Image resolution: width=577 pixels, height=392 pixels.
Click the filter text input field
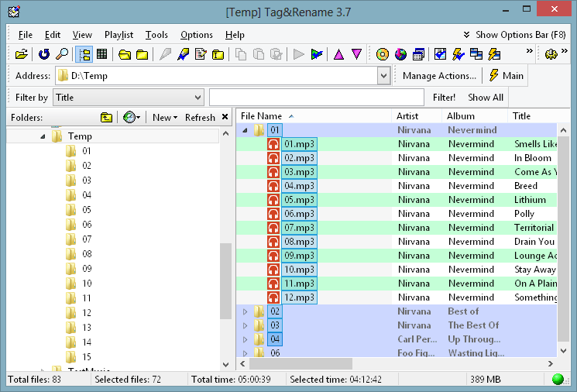coord(317,98)
